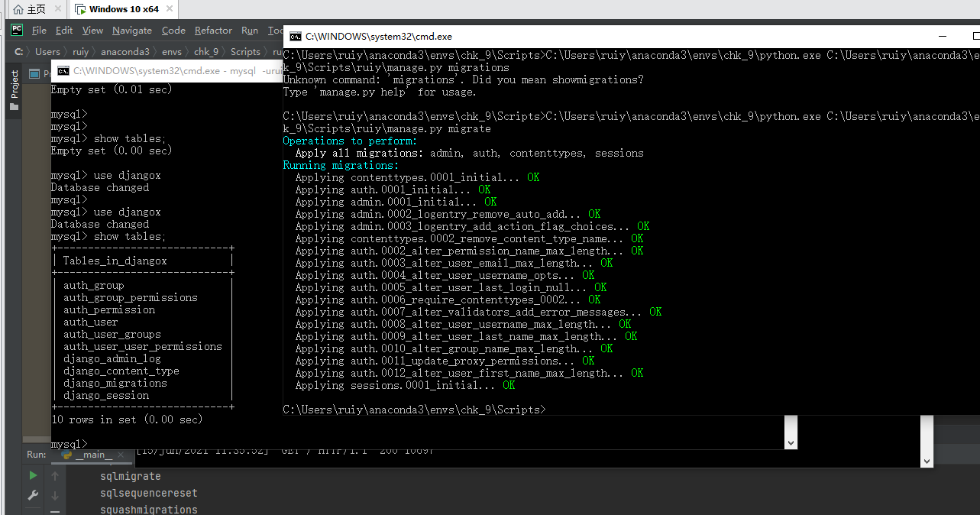Click 'django_session' table row
The height and width of the screenshot is (515, 980).
(x=106, y=395)
